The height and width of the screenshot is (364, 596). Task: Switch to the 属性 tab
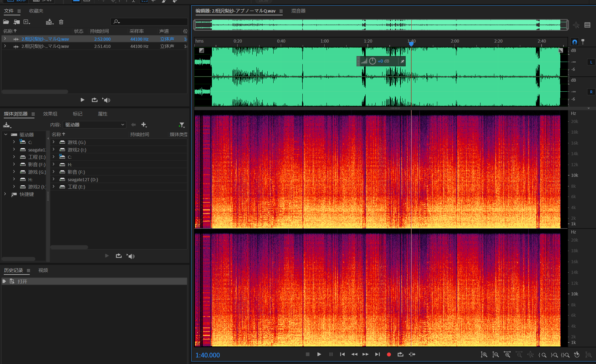click(102, 114)
